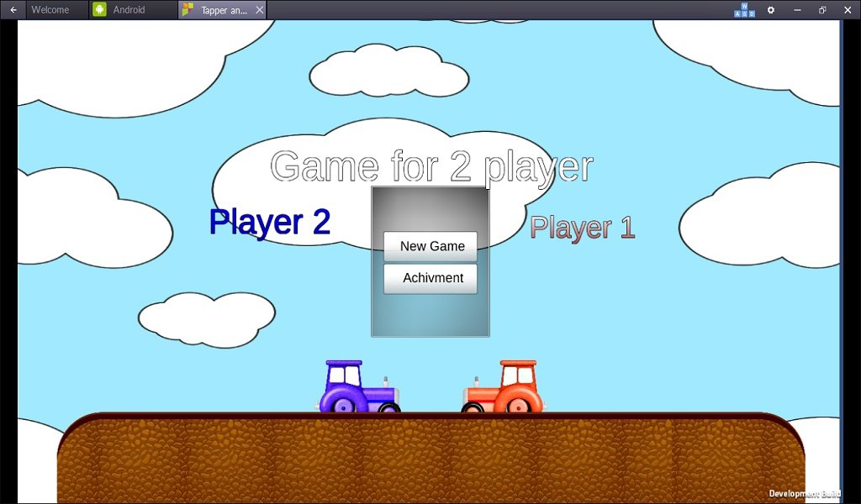Viewport: 861px width, 504px height.
Task: Switch to the Welcome tab
Action: tap(52, 9)
